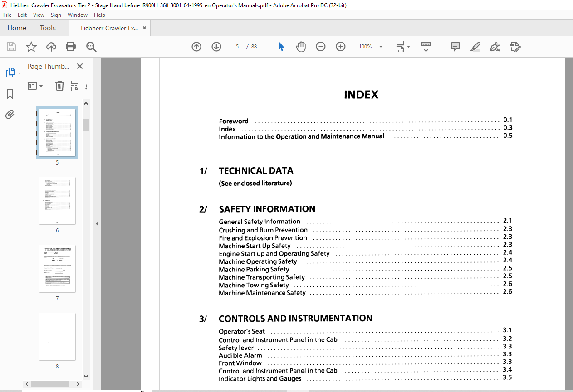Add a comment with speech bubble icon

pyautogui.click(x=455, y=47)
